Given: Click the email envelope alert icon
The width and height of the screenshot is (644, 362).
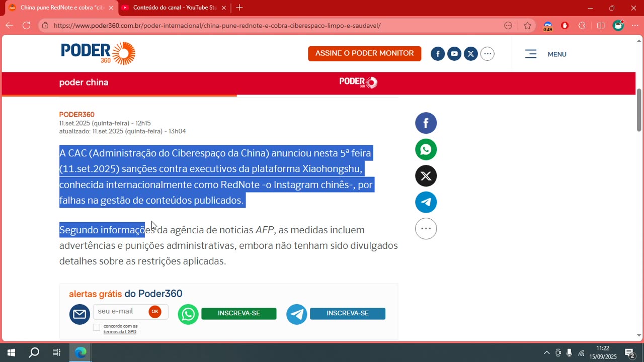Looking at the screenshot, I should coord(79,314).
